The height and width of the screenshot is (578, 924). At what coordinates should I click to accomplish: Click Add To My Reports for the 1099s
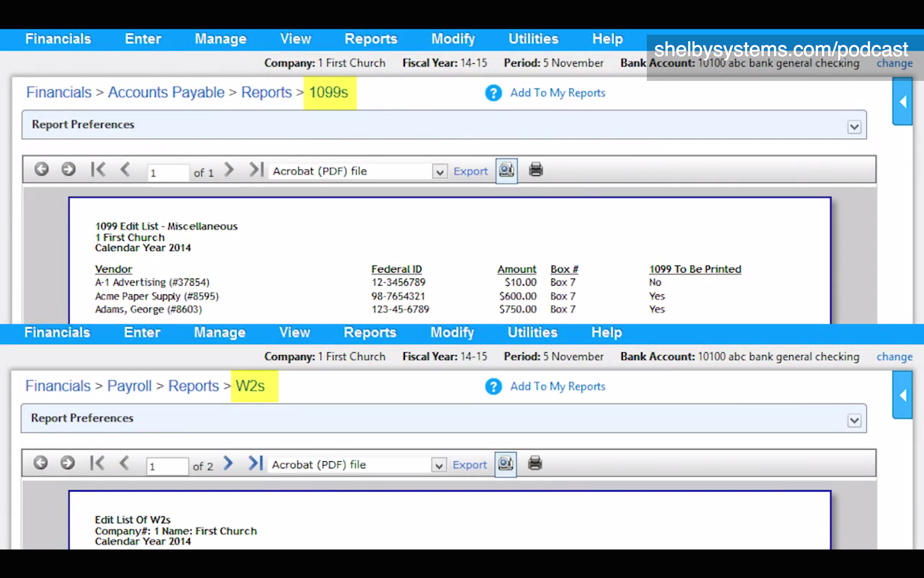(x=558, y=93)
